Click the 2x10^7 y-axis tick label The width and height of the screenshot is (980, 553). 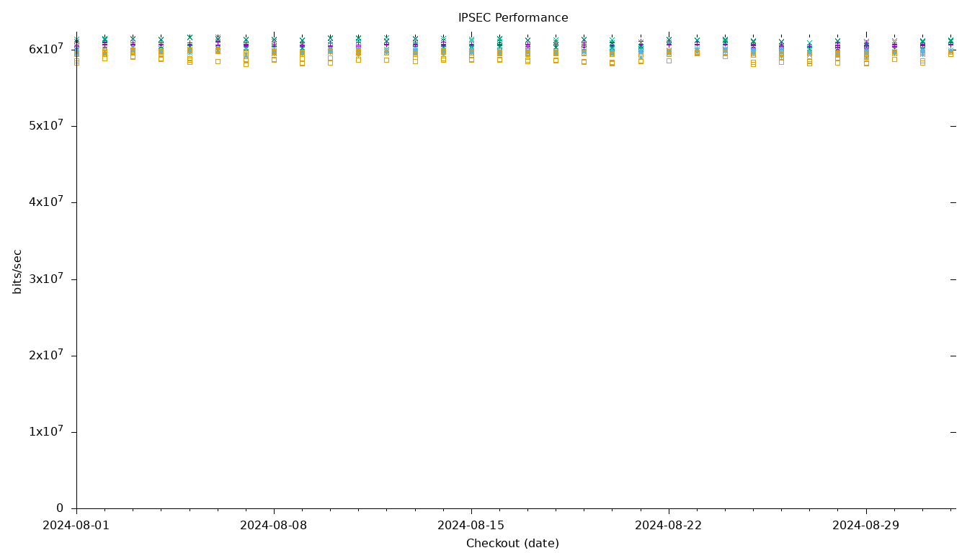coord(46,354)
